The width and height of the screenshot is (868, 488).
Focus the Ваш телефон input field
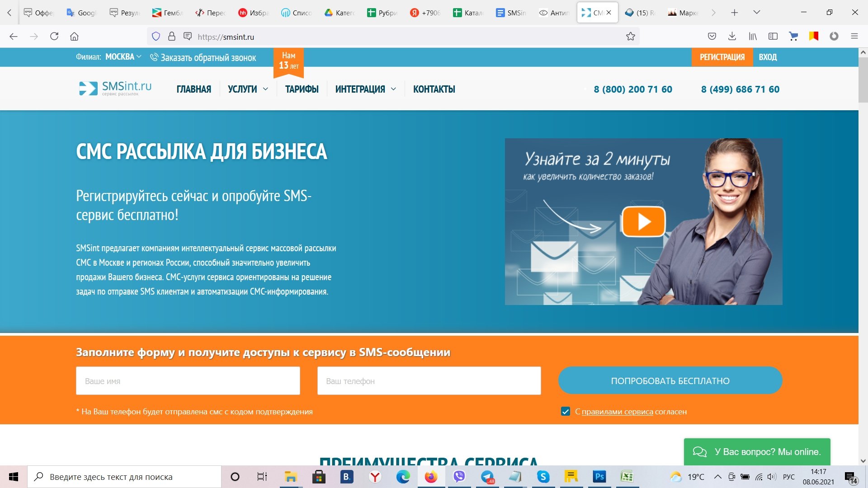point(429,381)
